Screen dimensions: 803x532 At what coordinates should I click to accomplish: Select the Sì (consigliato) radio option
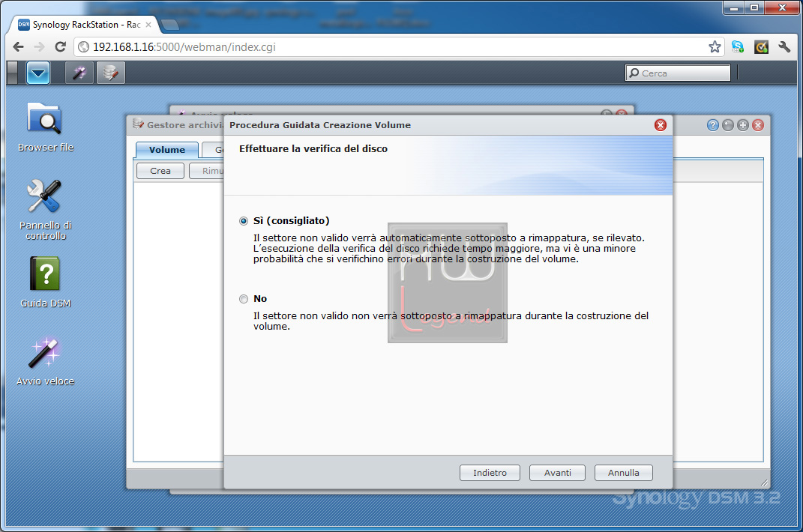click(x=244, y=221)
